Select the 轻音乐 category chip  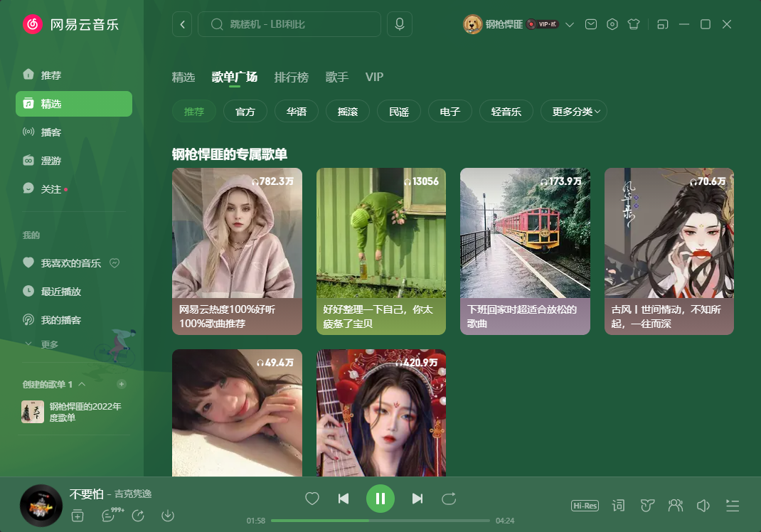(506, 112)
